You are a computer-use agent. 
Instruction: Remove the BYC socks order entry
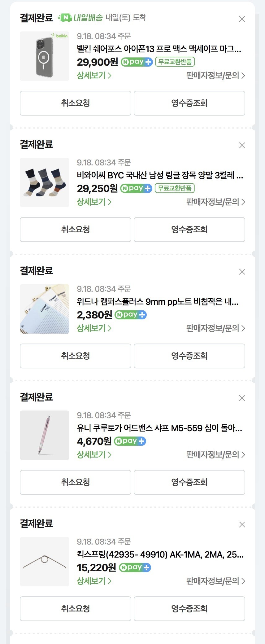coord(242,145)
